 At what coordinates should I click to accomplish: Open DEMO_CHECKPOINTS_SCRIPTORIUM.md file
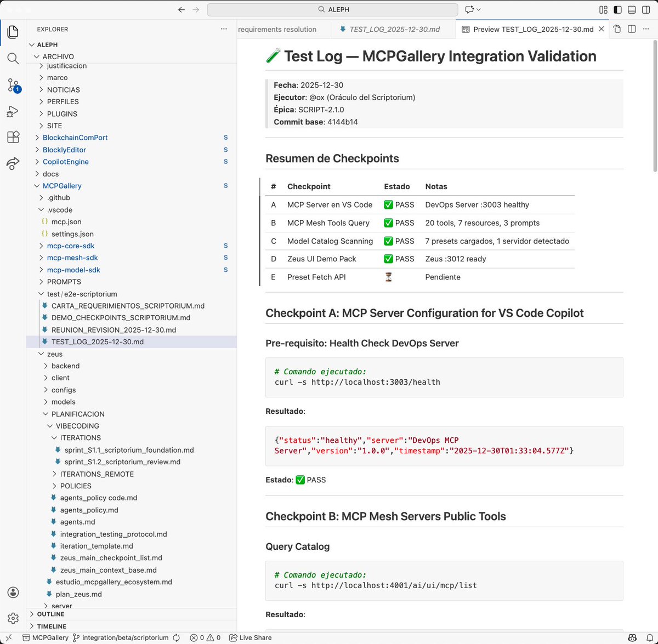[x=132, y=317]
